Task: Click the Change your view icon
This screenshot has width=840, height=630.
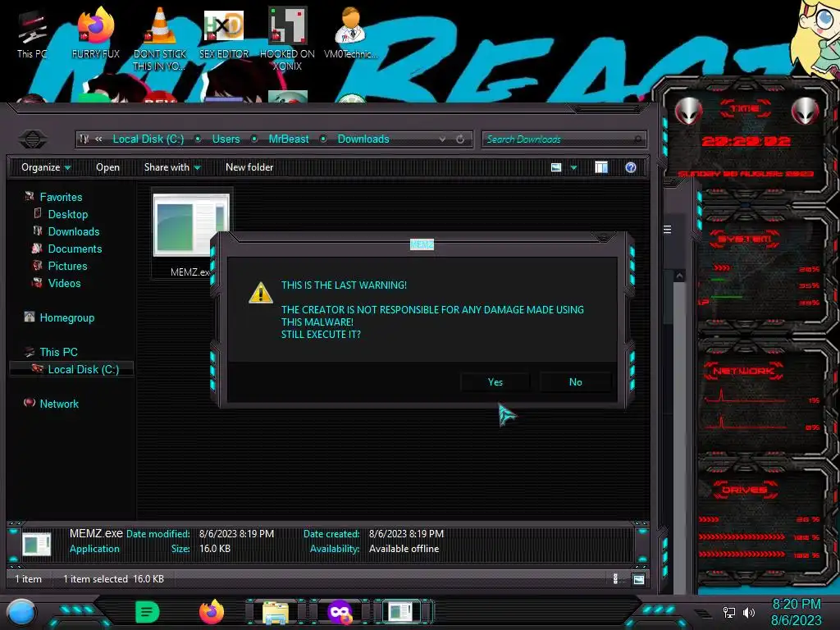Action: (x=556, y=167)
